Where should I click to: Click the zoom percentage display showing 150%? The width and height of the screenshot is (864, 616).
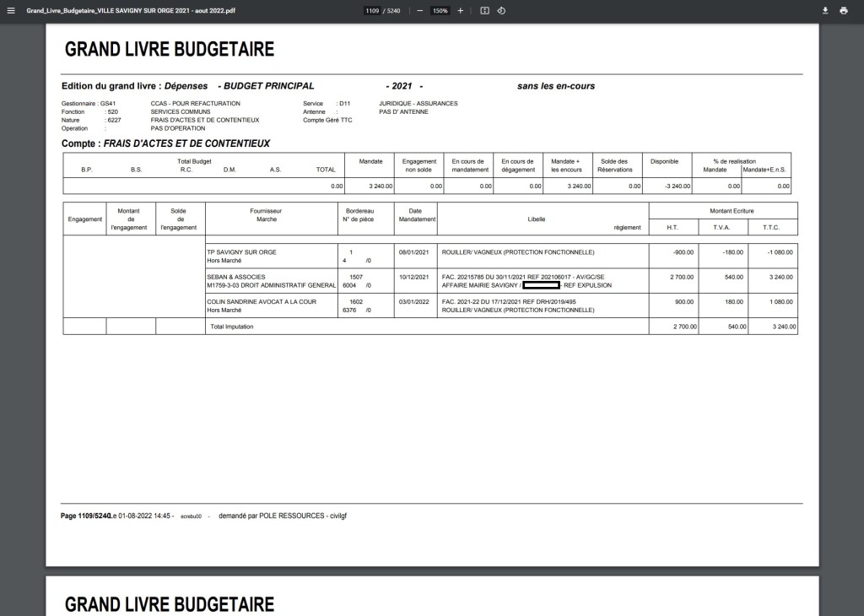point(439,11)
